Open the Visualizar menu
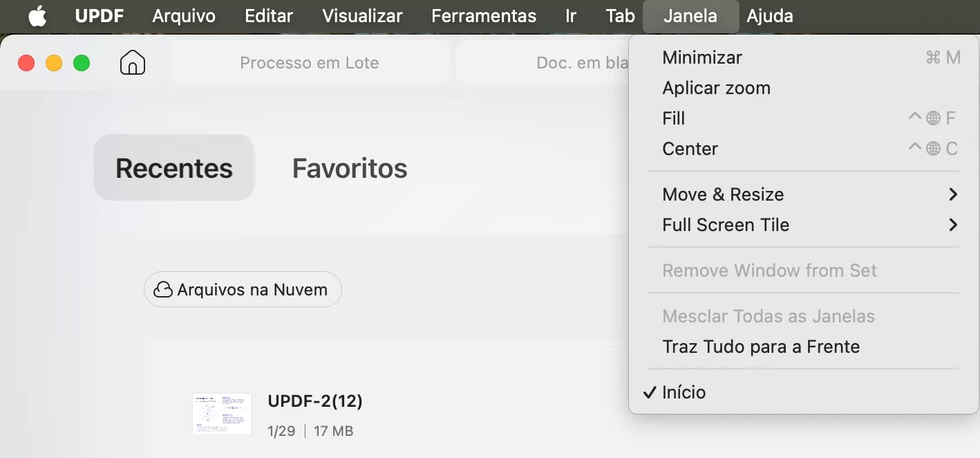 click(362, 16)
